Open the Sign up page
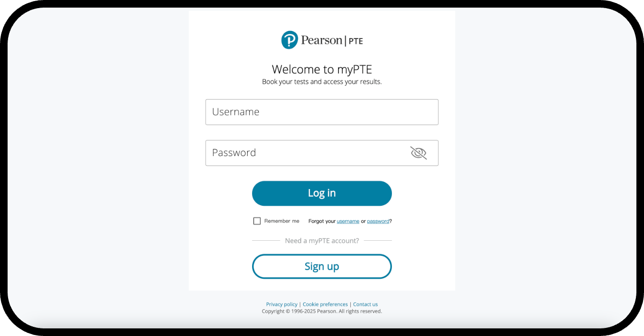Image resolution: width=644 pixels, height=336 pixels. [321, 266]
